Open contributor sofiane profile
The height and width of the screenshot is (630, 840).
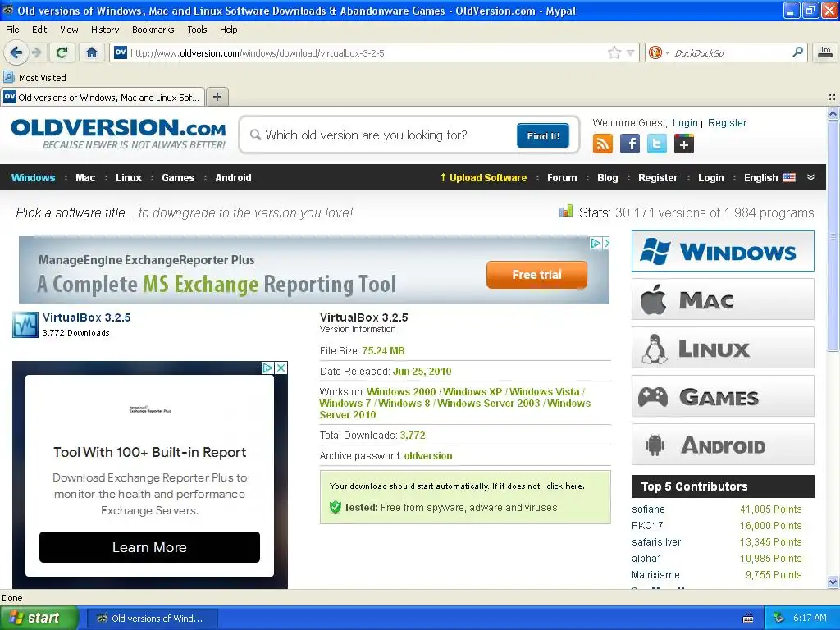click(x=648, y=509)
